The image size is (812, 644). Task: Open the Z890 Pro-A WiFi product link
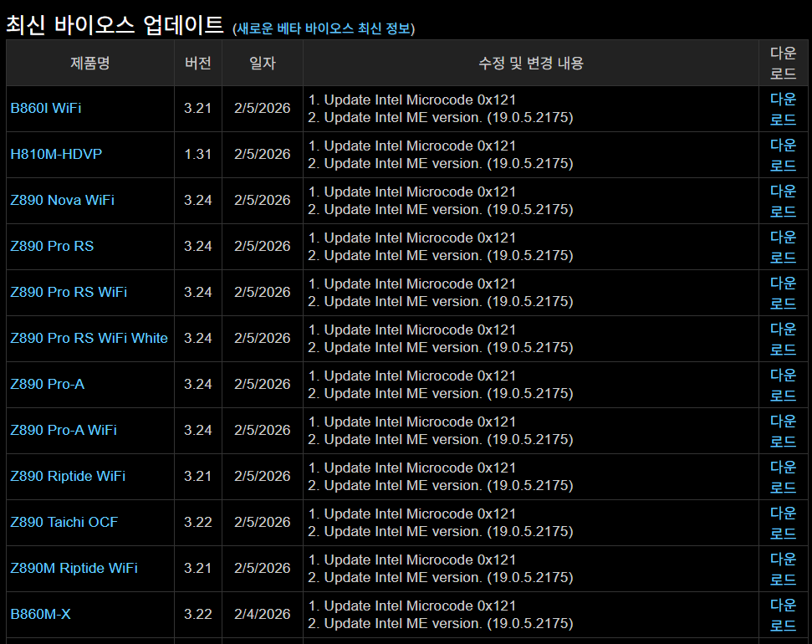pyautogui.click(x=64, y=431)
